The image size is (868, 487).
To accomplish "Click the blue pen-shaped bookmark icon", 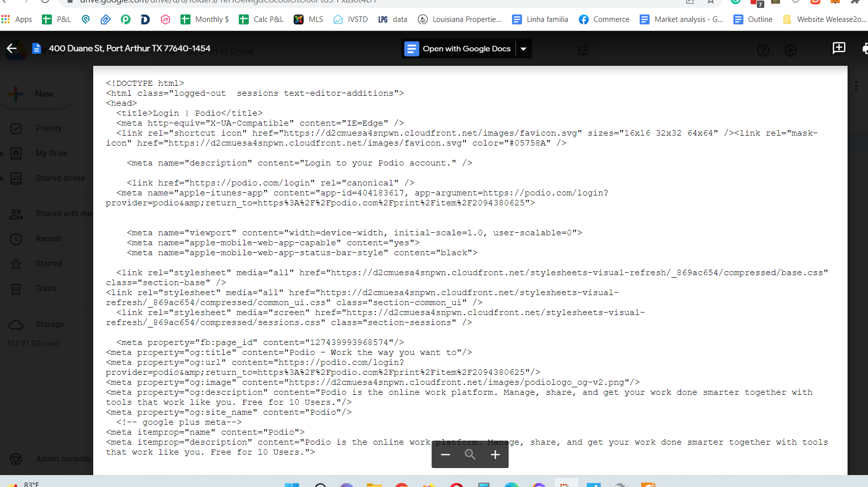I will [x=105, y=19].
